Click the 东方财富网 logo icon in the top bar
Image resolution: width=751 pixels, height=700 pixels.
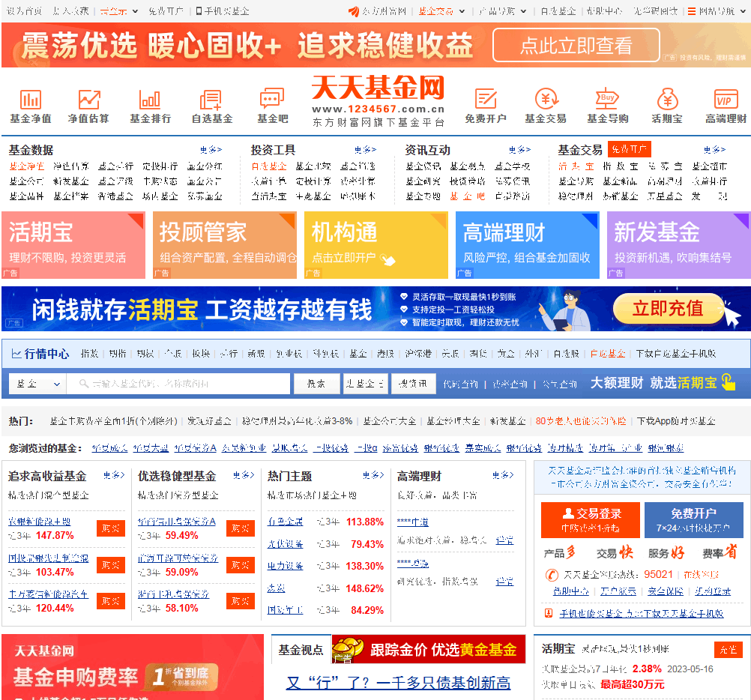point(354,11)
